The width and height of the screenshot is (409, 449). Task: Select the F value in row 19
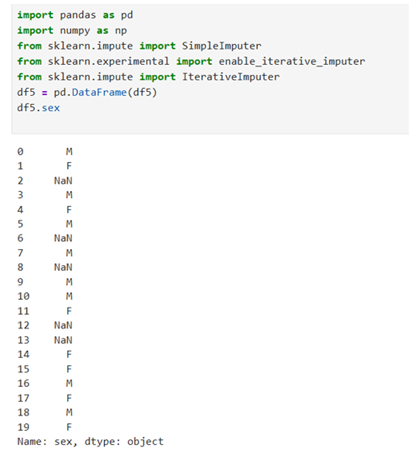pos(69,427)
